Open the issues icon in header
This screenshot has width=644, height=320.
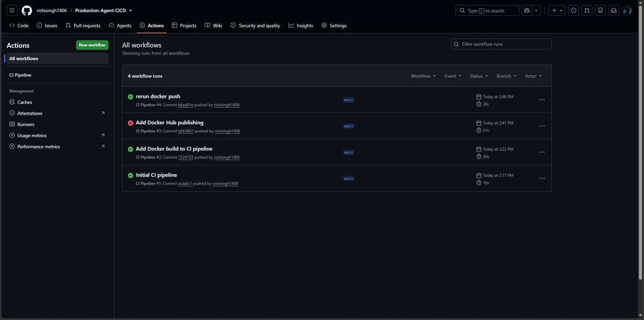click(x=573, y=10)
